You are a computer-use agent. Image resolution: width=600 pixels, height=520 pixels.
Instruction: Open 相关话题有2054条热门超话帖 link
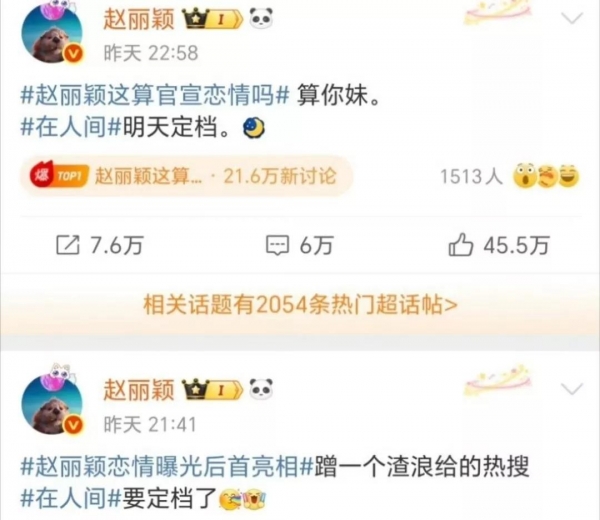pyautogui.click(x=300, y=305)
